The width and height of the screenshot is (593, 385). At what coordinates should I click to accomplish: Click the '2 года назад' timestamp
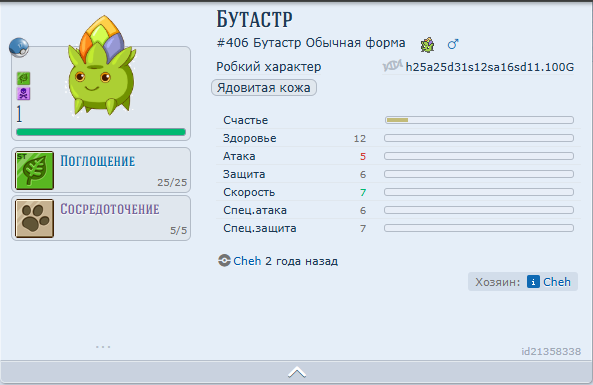point(301,261)
